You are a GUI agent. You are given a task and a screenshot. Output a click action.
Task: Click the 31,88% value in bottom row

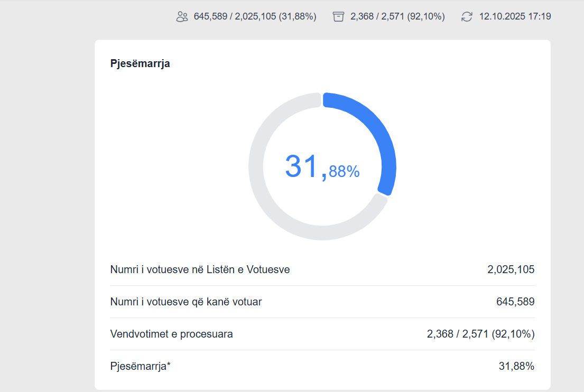coord(516,367)
